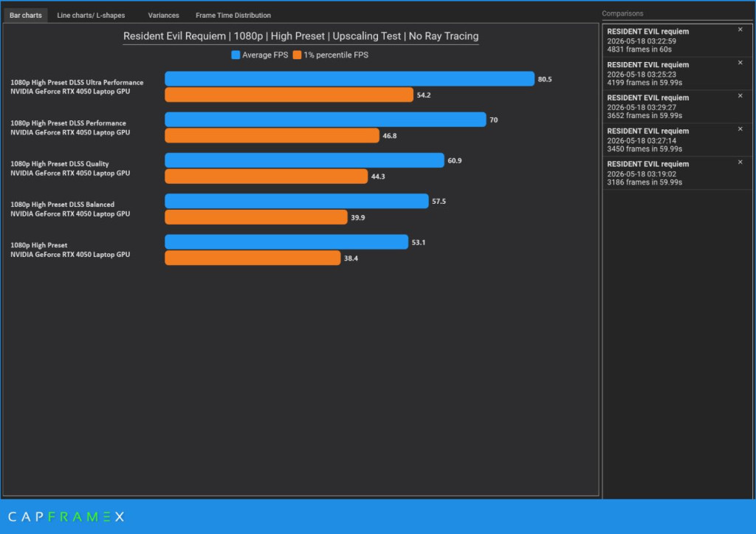Toggle the Average FPS legend swatch
This screenshot has width=756, height=534.
point(236,55)
